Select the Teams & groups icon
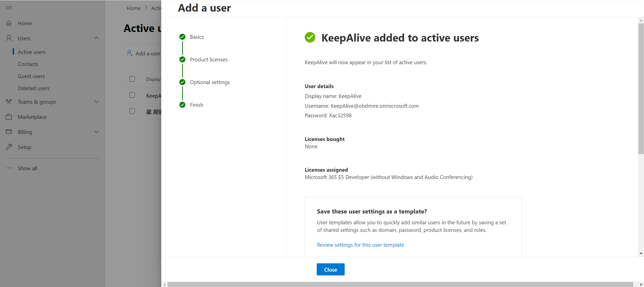 pyautogui.click(x=9, y=101)
